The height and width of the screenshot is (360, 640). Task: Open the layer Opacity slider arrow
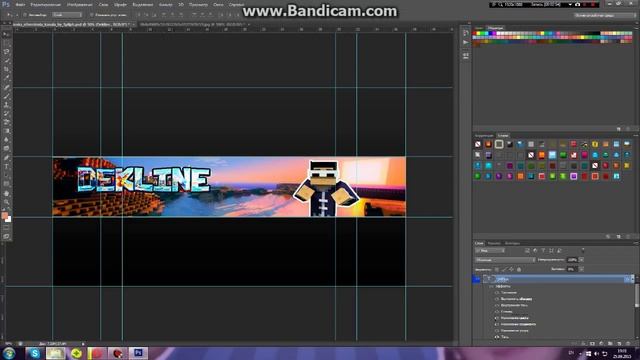tap(581, 260)
